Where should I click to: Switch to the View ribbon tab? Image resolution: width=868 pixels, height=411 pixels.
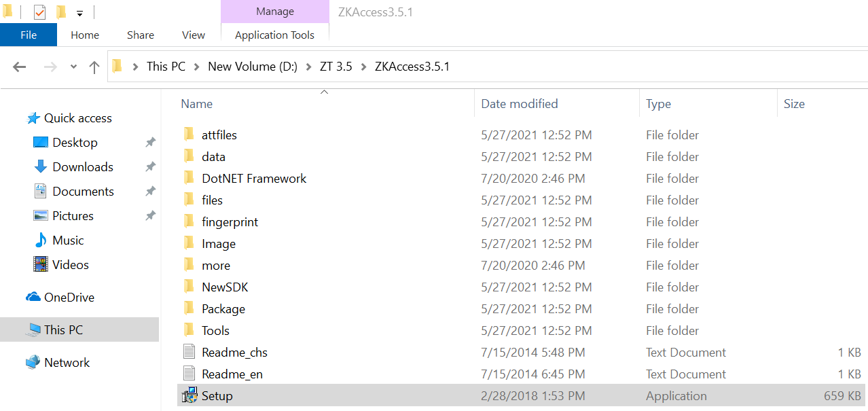[x=193, y=35]
